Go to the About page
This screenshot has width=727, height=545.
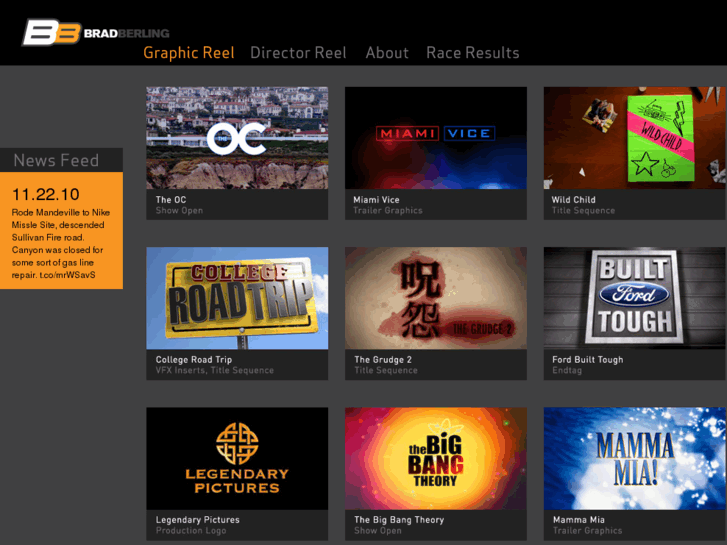(x=387, y=53)
